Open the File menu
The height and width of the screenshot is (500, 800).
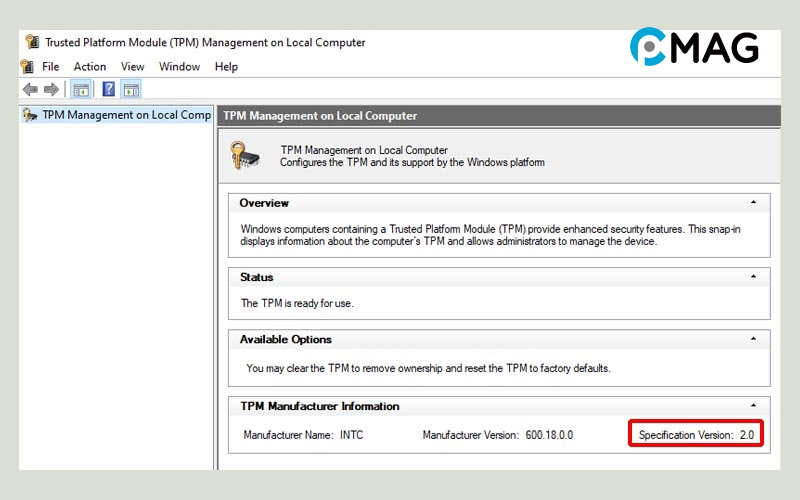[50, 67]
